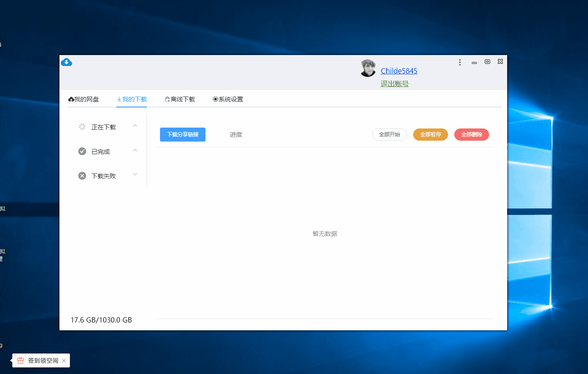Click 退出账号 to log out
588x374 pixels.
[x=395, y=84]
